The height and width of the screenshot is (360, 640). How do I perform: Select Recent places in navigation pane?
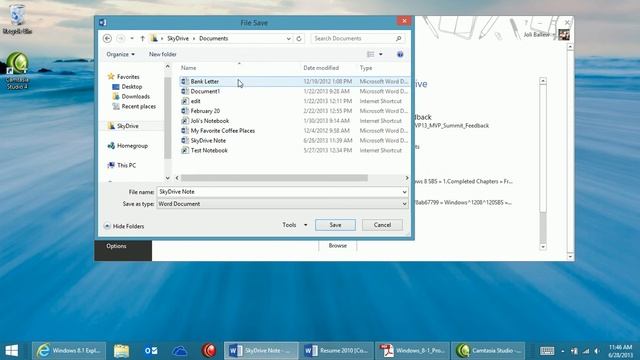(138, 106)
